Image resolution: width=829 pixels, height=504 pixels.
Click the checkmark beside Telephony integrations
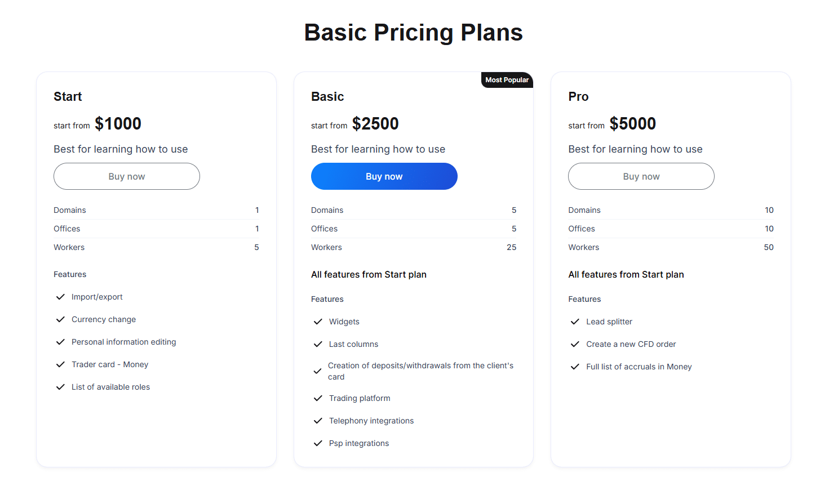click(x=318, y=421)
